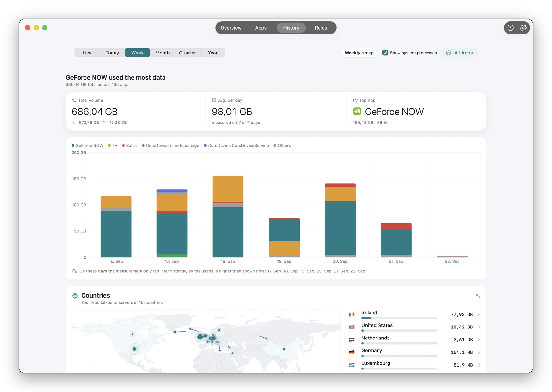The width and height of the screenshot is (552, 392).
Task: Click the United States flag icon
Action: [x=352, y=327]
